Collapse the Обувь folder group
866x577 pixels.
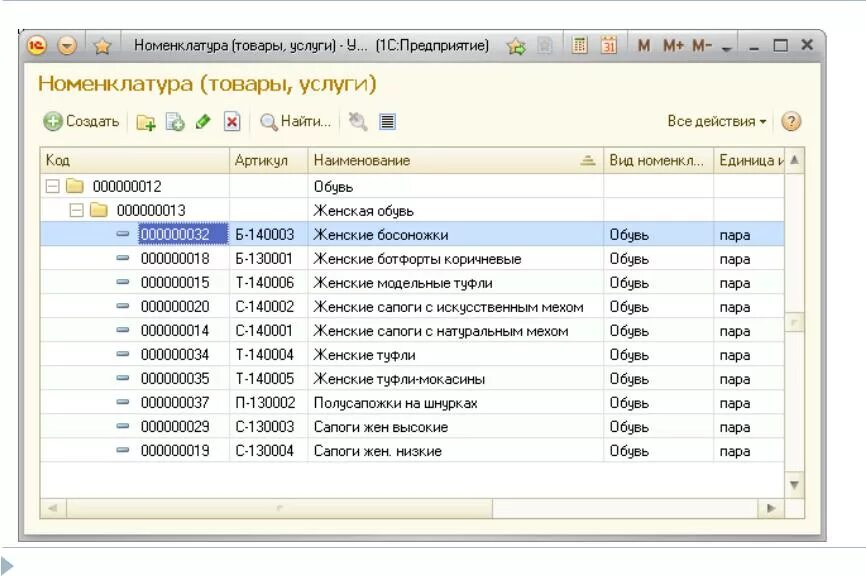52,186
